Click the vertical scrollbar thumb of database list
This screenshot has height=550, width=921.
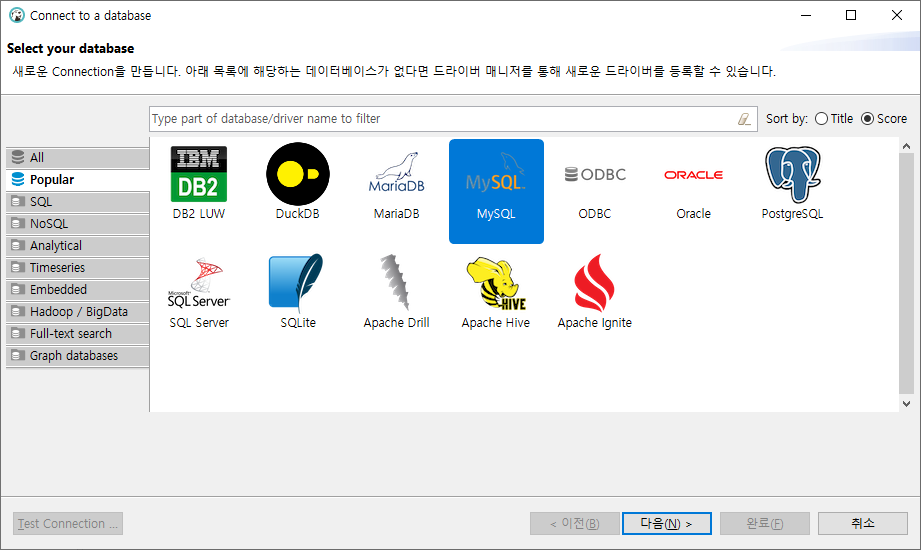click(906, 273)
